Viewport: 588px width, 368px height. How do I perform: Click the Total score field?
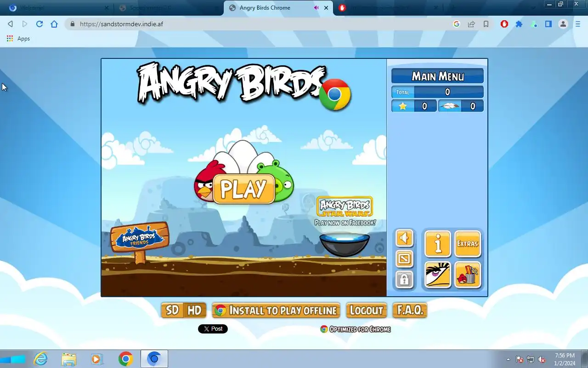pos(437,92)
